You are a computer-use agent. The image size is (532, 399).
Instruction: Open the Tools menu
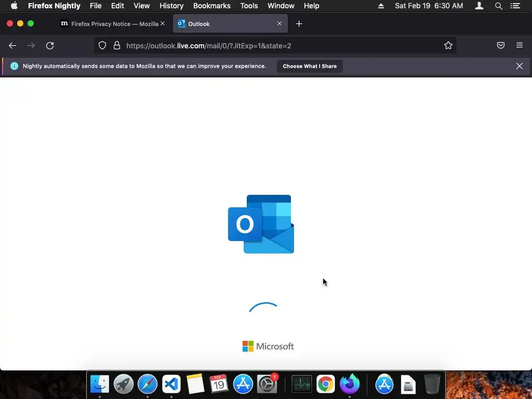point(249,6)
